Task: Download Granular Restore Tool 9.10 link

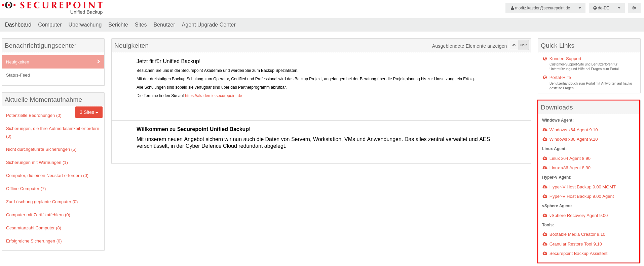Action: (x=576, y=244)
